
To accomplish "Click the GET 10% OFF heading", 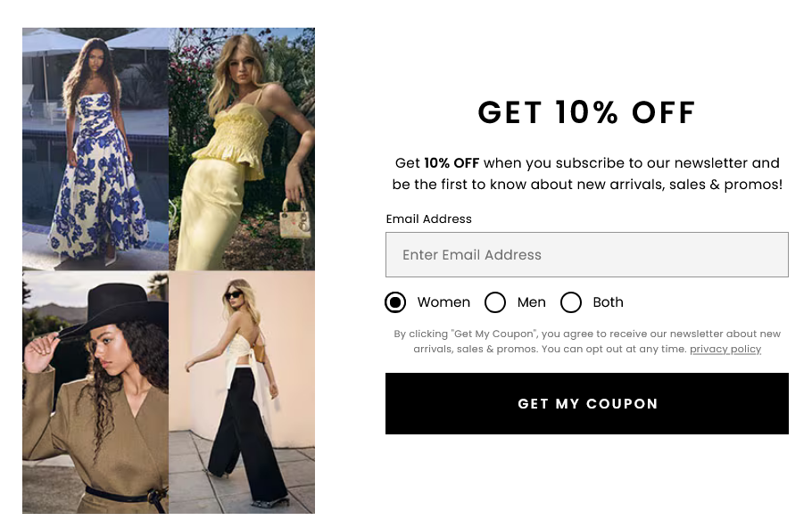I will [587, 112].
